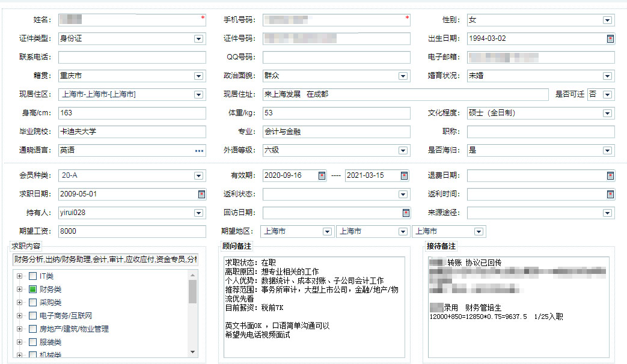Open the native place (籍贯) dropdown
627x364 pixels.
pos(198,76)
